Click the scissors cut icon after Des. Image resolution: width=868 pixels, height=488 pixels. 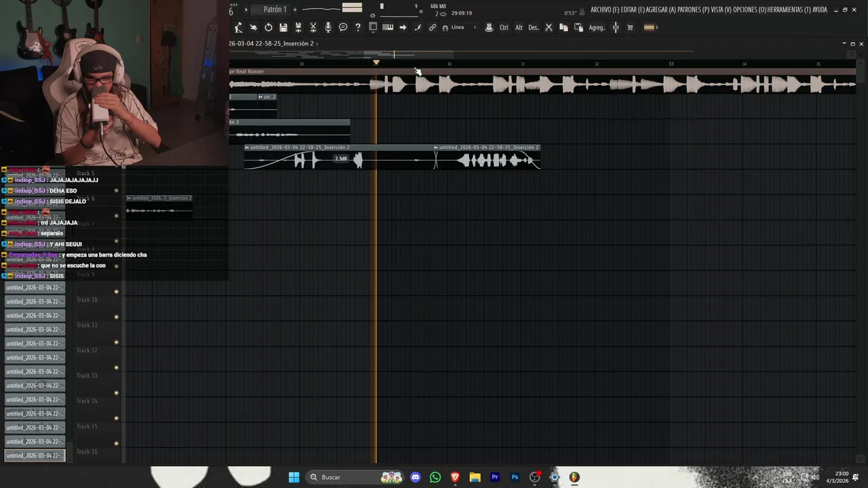click(x=549, y=28)
